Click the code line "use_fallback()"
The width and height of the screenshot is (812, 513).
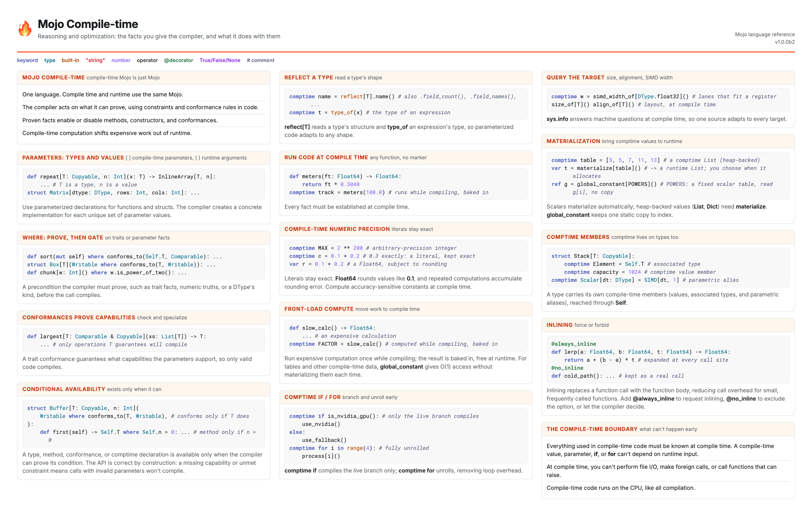click(324, 440)
